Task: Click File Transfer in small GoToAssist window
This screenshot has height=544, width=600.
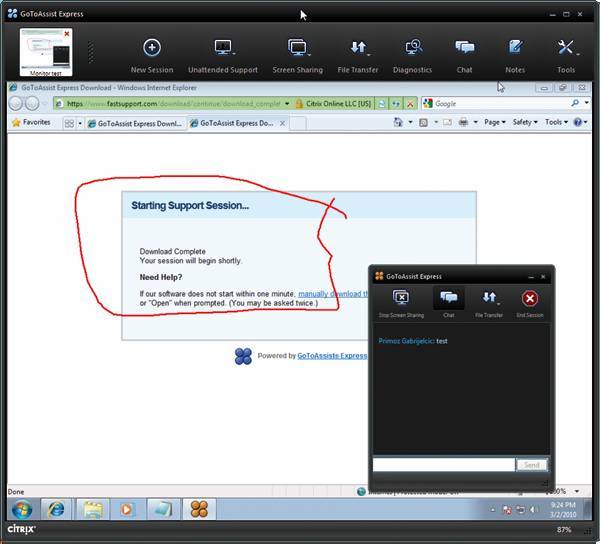Action: [x=489, y=303]
